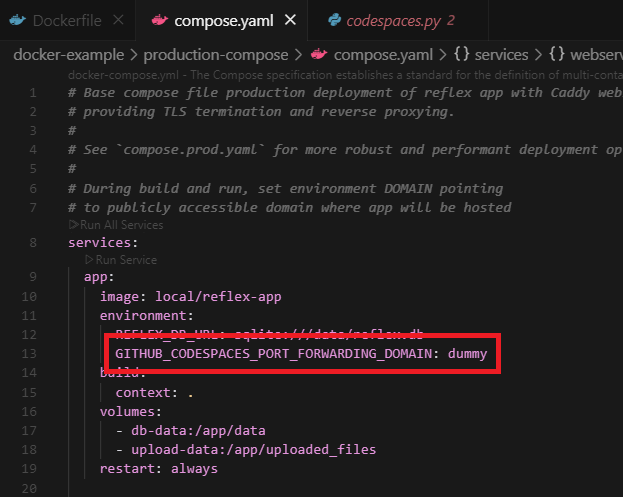The width and height of the screenshot is (623, 497).
Task: Click the Run Service code lens link
Action: [x=126, y=259]
